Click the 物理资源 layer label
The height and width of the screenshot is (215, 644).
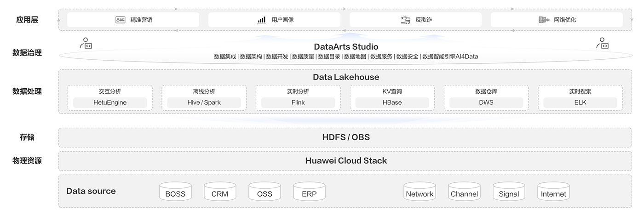pos(27,161)
